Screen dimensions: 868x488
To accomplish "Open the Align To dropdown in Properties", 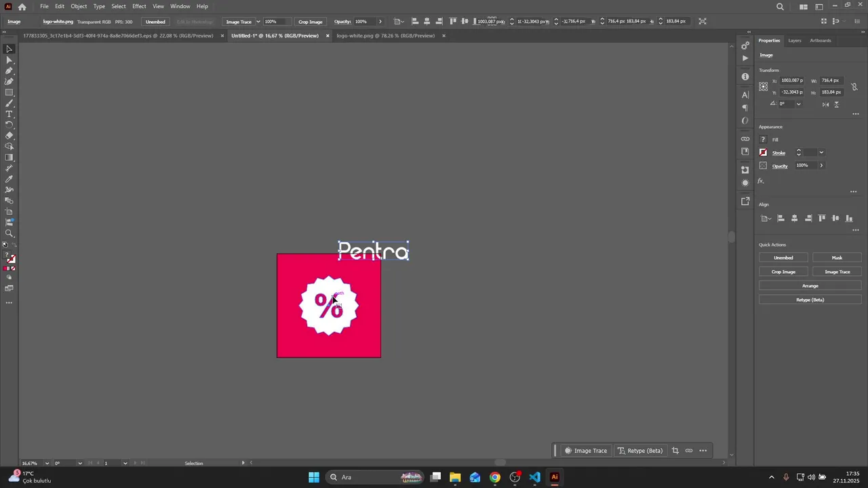I will (766, 218).
